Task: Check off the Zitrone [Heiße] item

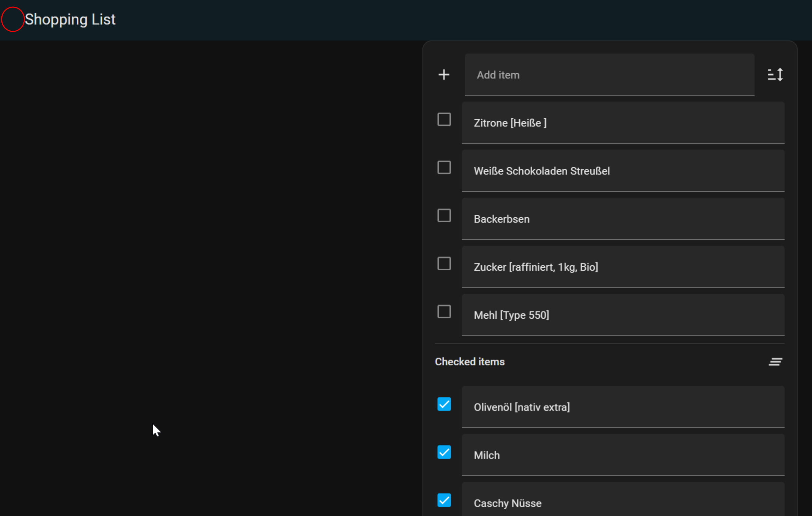Action: coord(444,119)
